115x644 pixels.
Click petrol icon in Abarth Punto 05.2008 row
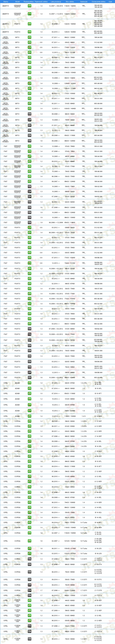(29, 24)
